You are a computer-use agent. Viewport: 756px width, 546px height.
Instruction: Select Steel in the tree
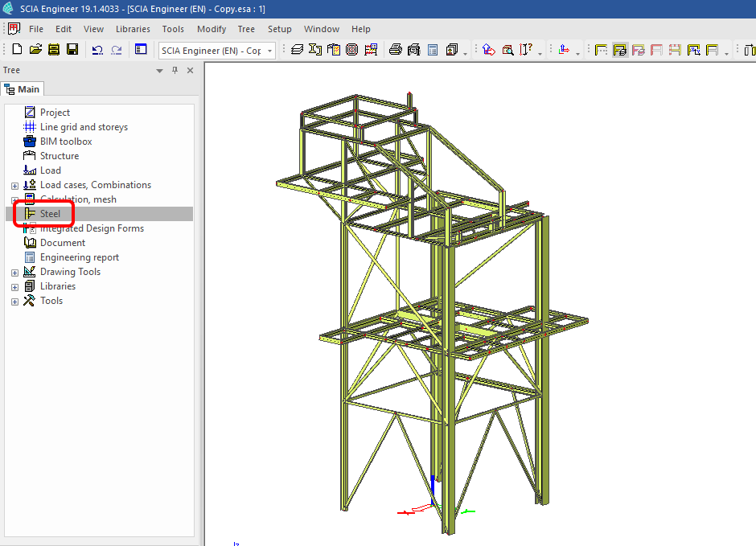50,214
